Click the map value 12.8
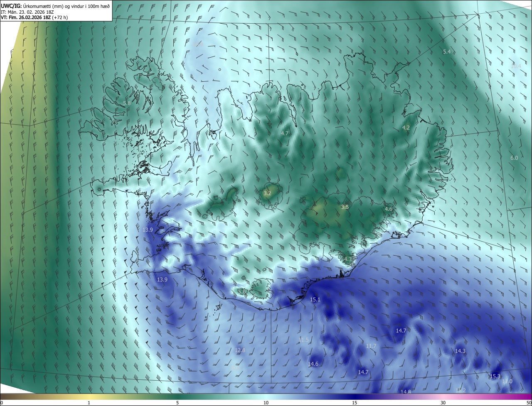 (x=240, y=350)
